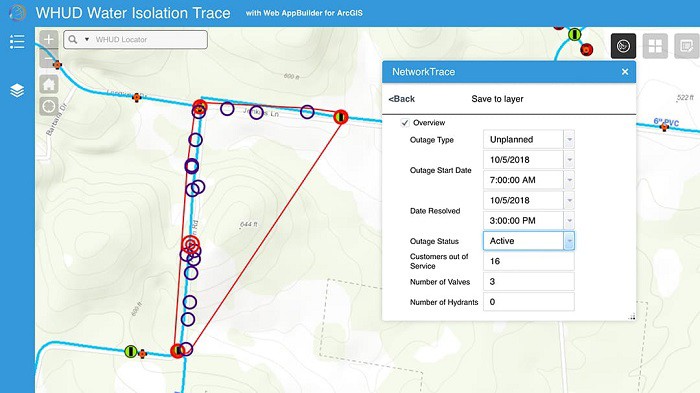Click the my location target button
700x393 pixels.
[x=49, y=106]
